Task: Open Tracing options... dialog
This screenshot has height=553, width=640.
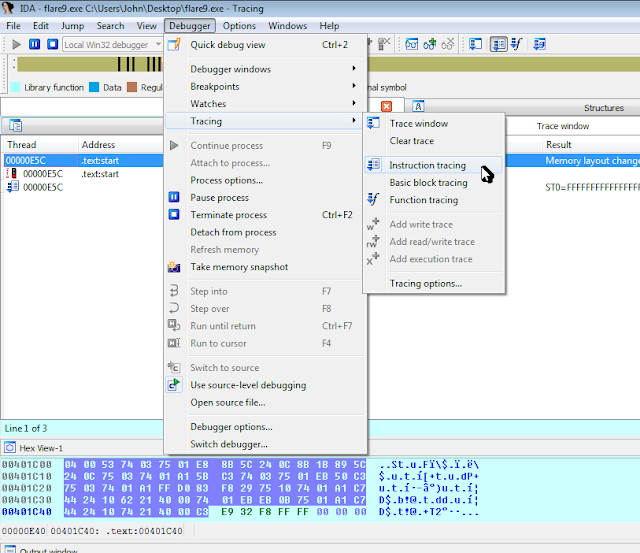Action: (x=434, y=283)
